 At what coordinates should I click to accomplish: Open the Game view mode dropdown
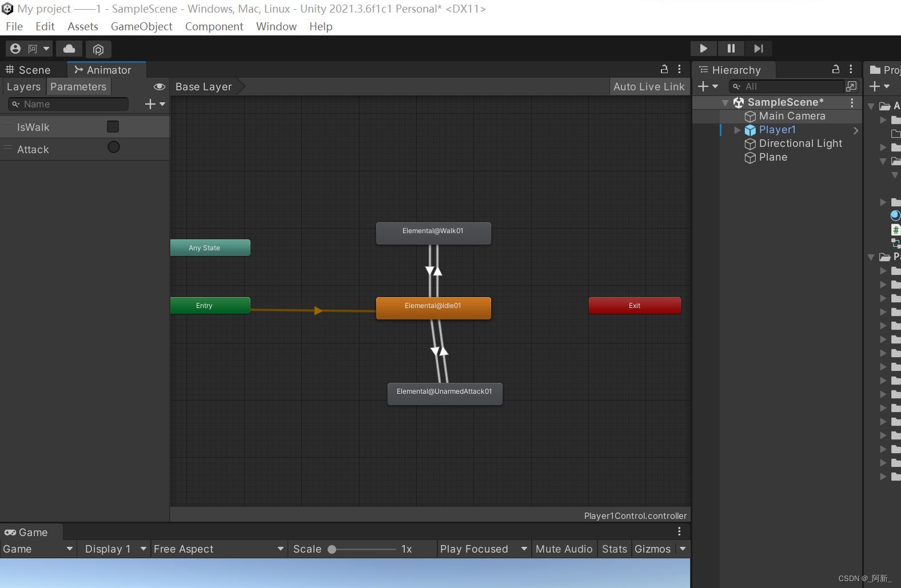coord(38,549)
